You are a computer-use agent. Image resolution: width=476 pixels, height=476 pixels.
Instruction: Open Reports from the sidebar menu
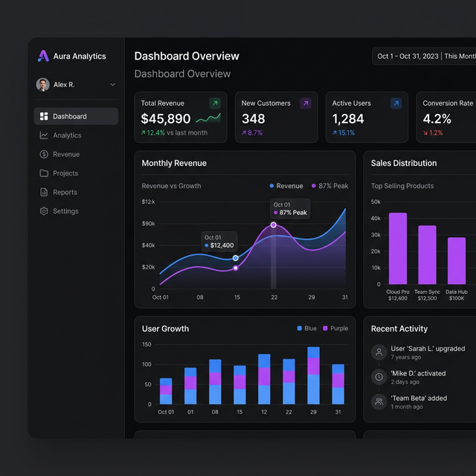(x=65, y=193)
